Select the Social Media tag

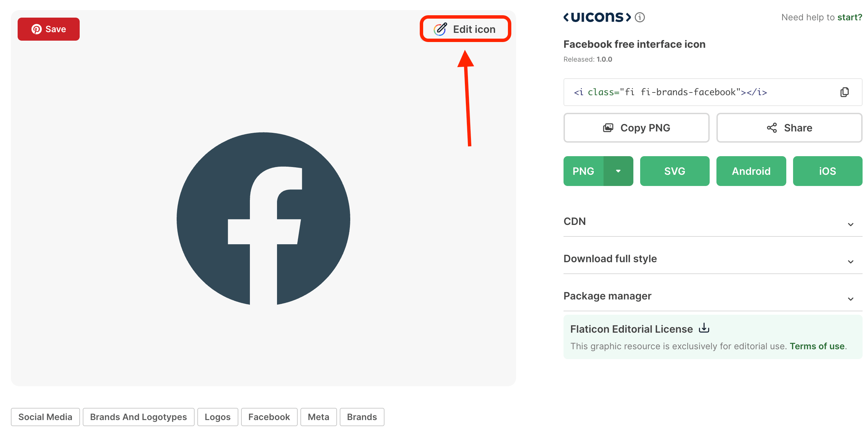coord(45,417)
